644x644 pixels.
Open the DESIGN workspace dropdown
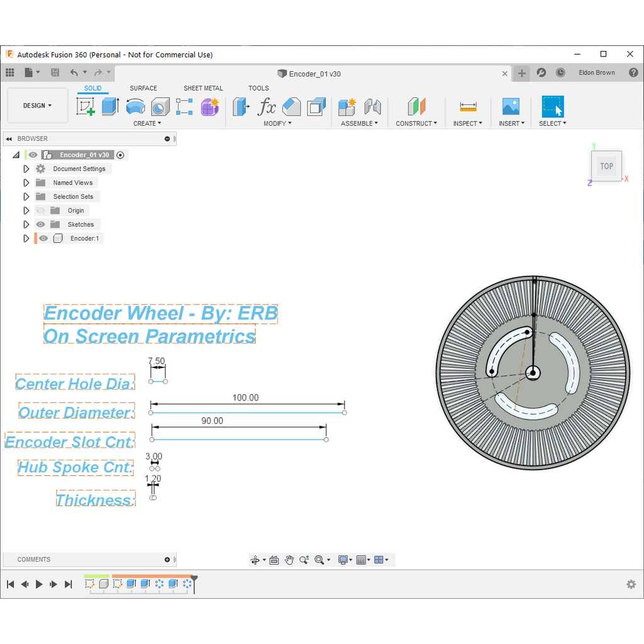(37, 106)
